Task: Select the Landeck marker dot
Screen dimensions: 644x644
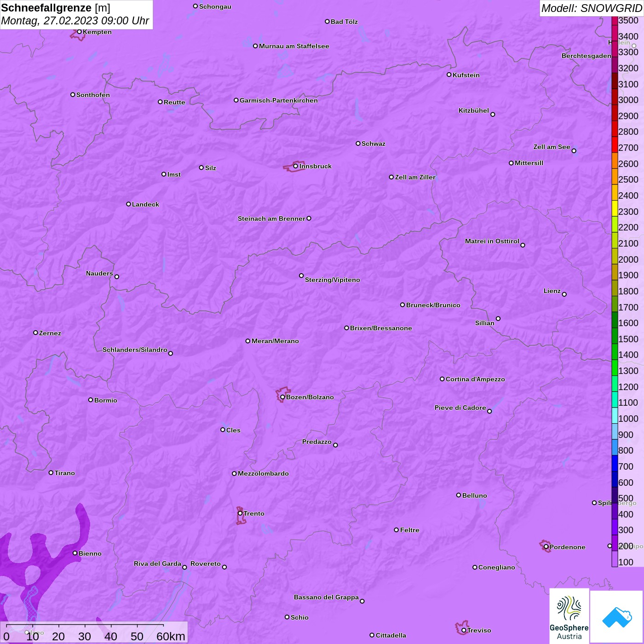Action: coord(128,204)
